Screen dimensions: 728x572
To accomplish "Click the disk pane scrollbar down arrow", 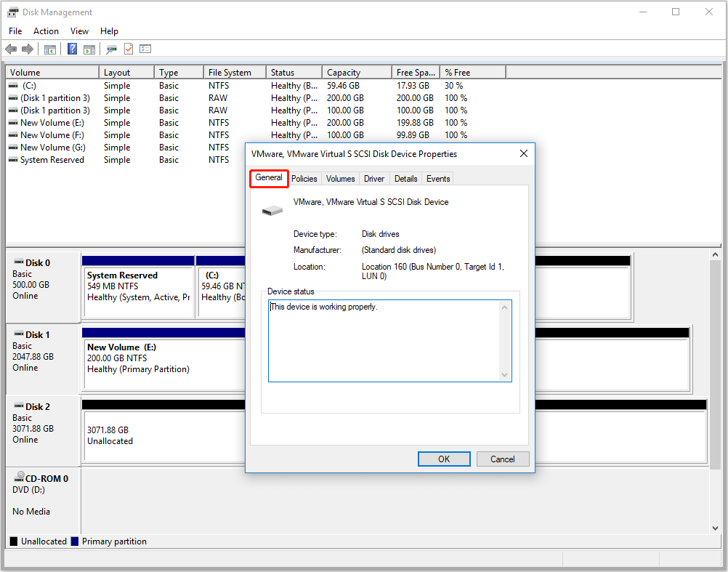I will (715, 528).
